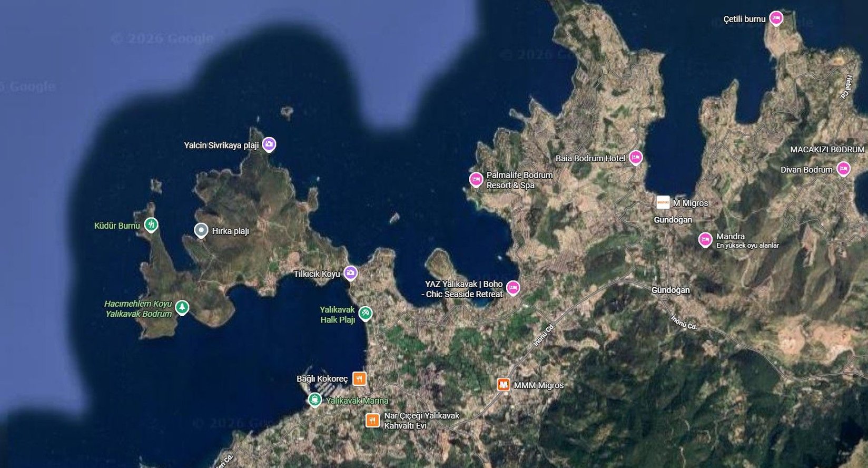Click the 'Hırka plajı' label text
The height and width of the screenshot is (468, 868).
click(x=230, y=231)
